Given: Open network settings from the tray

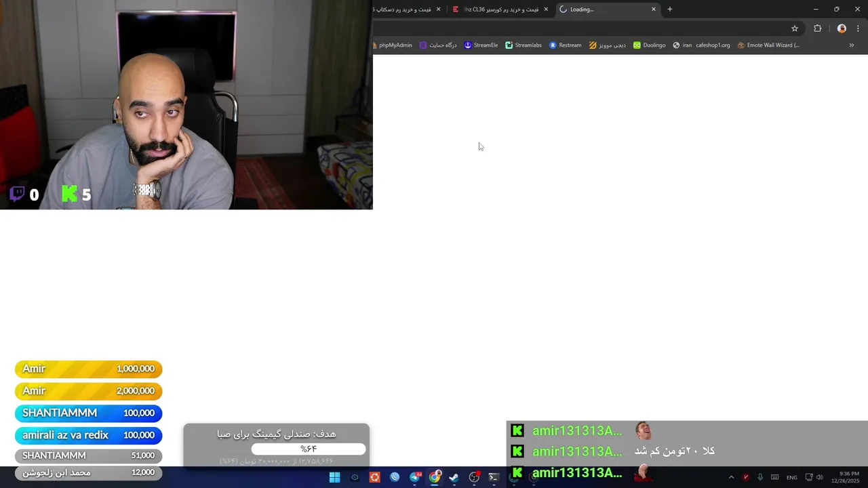Looking at the screenshot, I should [x=809, y=477].
